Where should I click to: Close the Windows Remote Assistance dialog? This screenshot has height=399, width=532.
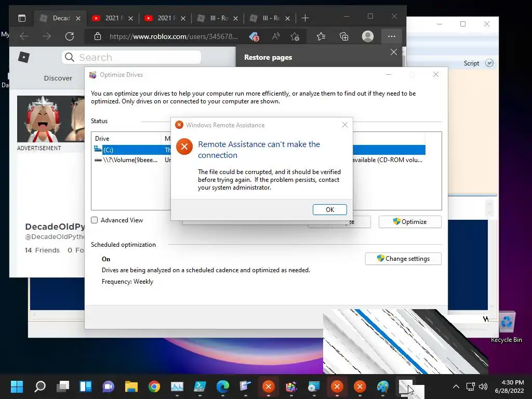click(x=345, y=125)
